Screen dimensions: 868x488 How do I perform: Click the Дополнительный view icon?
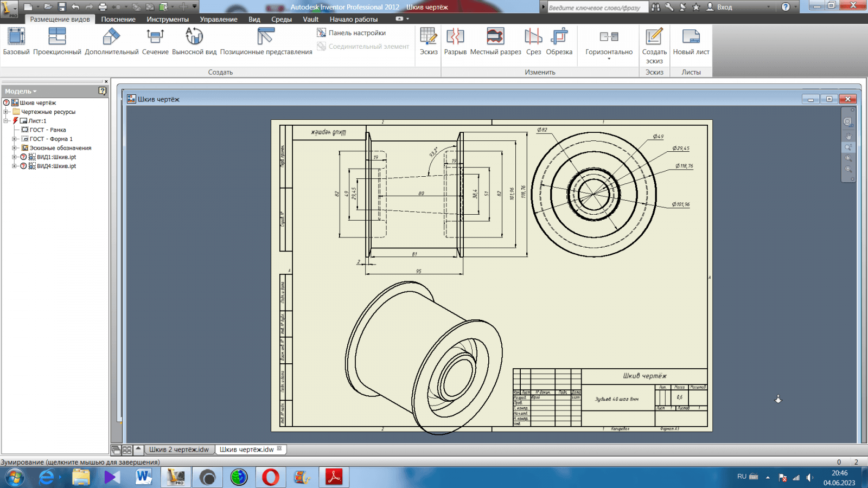pos(111,41)
